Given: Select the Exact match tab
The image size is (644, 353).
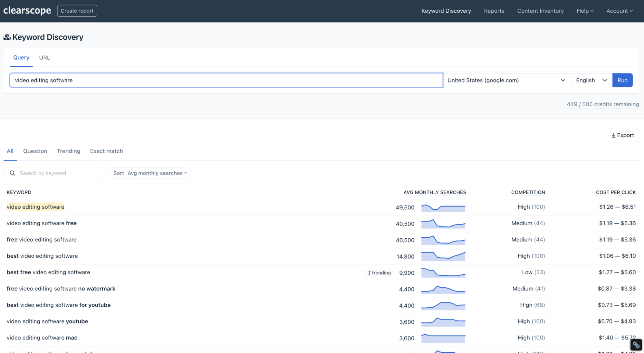Looking at the screenshot, I should click(106, 151).
